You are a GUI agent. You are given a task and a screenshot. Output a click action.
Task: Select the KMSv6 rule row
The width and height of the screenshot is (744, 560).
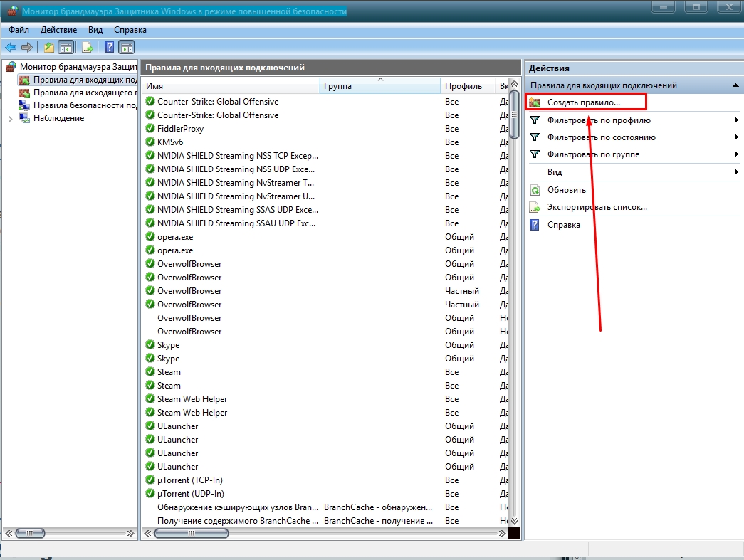[x=325, y=142]
